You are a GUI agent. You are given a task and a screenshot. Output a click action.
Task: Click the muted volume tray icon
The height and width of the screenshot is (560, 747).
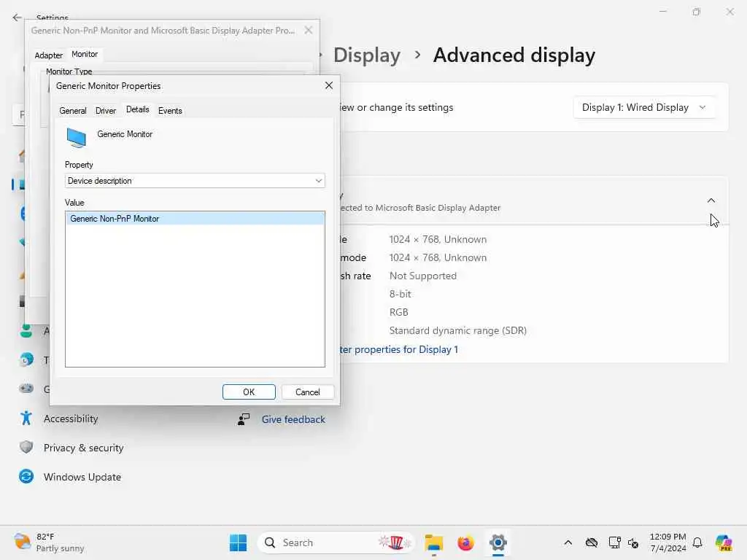[x=633, y=542]
